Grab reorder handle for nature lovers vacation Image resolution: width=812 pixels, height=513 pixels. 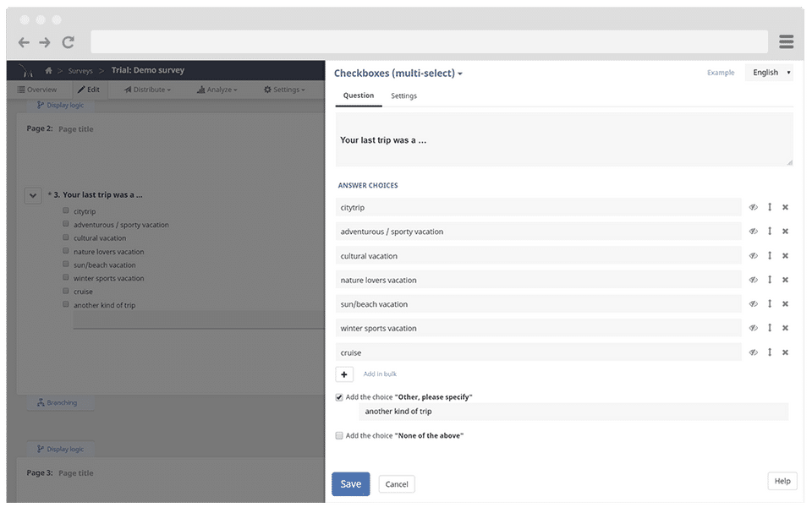point(770,280)
